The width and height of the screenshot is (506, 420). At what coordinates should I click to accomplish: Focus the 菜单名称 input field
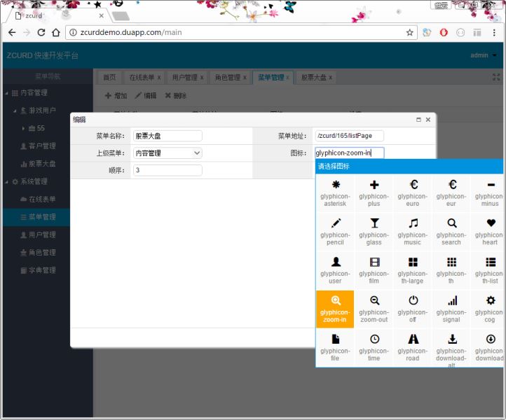coord(167,136)
